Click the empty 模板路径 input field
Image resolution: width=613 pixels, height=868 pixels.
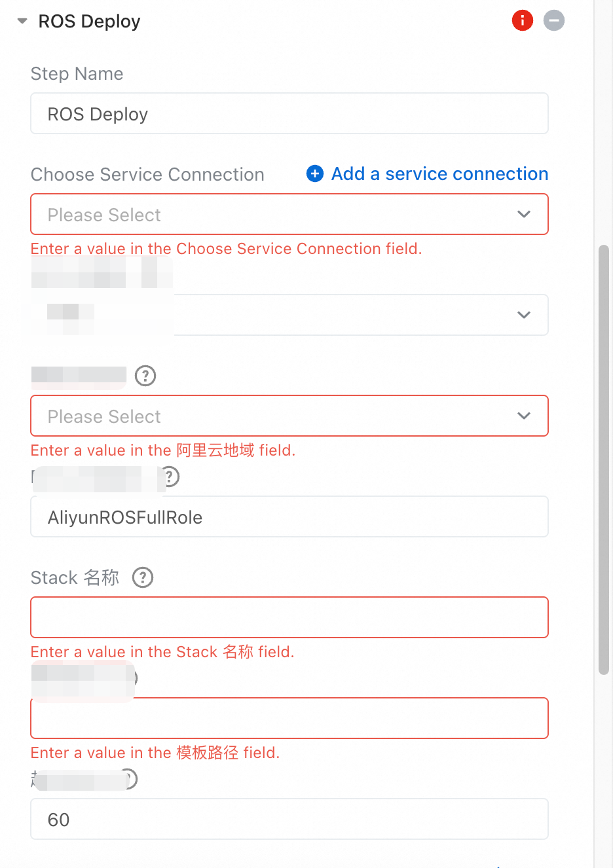pos(289,717)
